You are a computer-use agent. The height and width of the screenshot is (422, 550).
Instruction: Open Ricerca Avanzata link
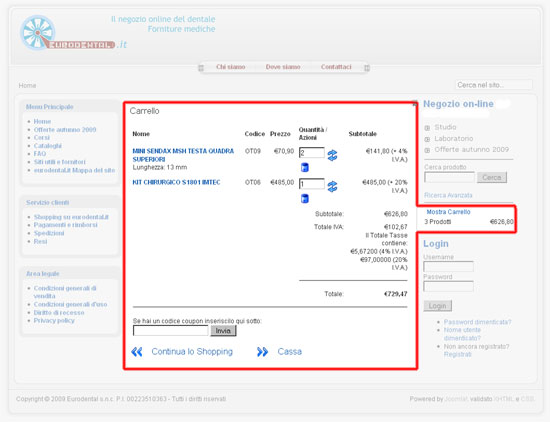[448, 195]
